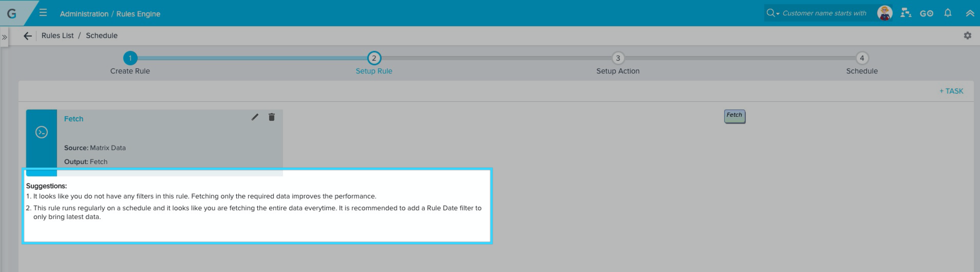
Task: Go to step 1 Create Rule
Action: tap(130, 58)
